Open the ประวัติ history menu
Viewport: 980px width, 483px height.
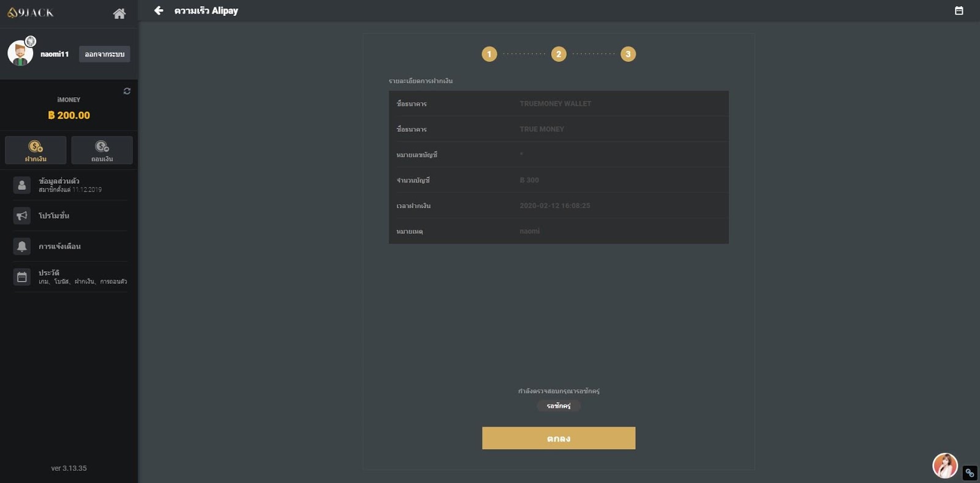click(70, 277)
